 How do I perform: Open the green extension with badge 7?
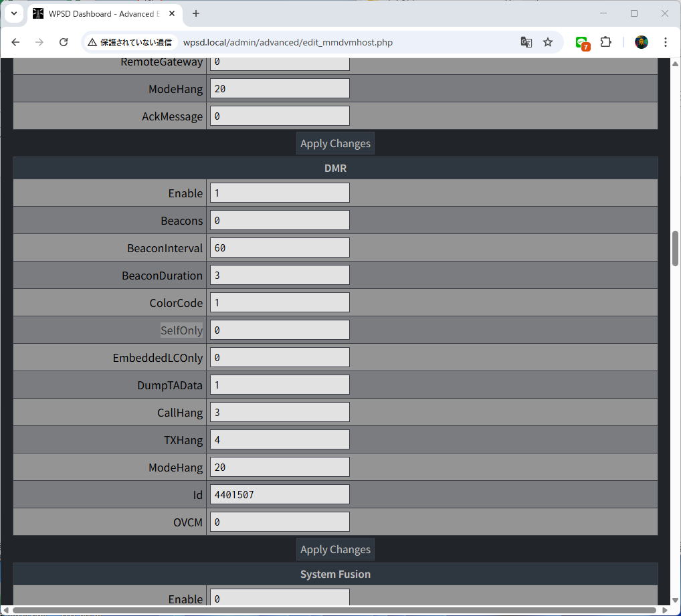point(582,42)
